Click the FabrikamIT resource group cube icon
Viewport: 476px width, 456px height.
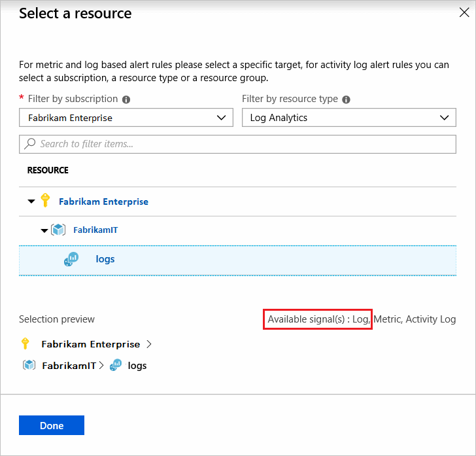pos(58,230)
